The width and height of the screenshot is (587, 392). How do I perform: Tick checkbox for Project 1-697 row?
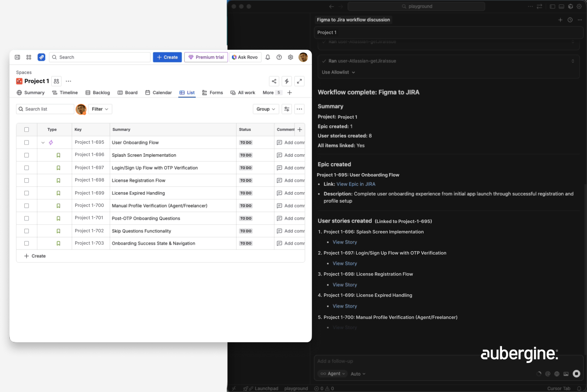point(27,168)
